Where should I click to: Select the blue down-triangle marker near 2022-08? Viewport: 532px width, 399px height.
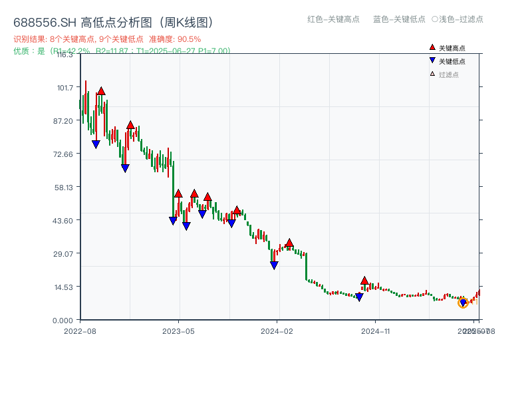[x=95, y=142]
